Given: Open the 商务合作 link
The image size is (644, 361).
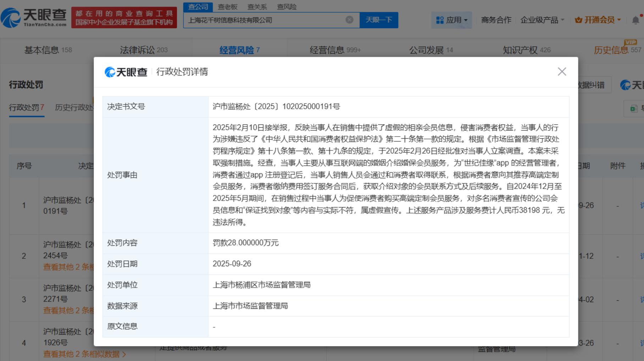Looking at the screenshot, I should (x=496, y=20).
